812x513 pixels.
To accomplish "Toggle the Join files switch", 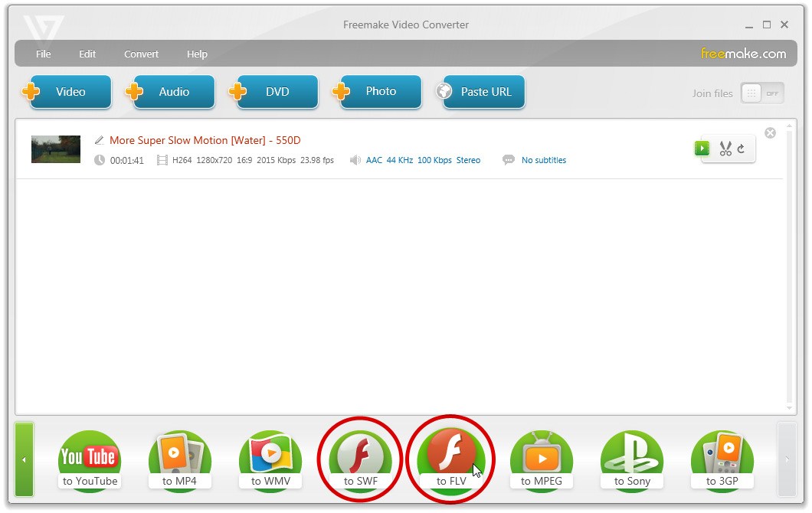I will [x=762, y=93].
